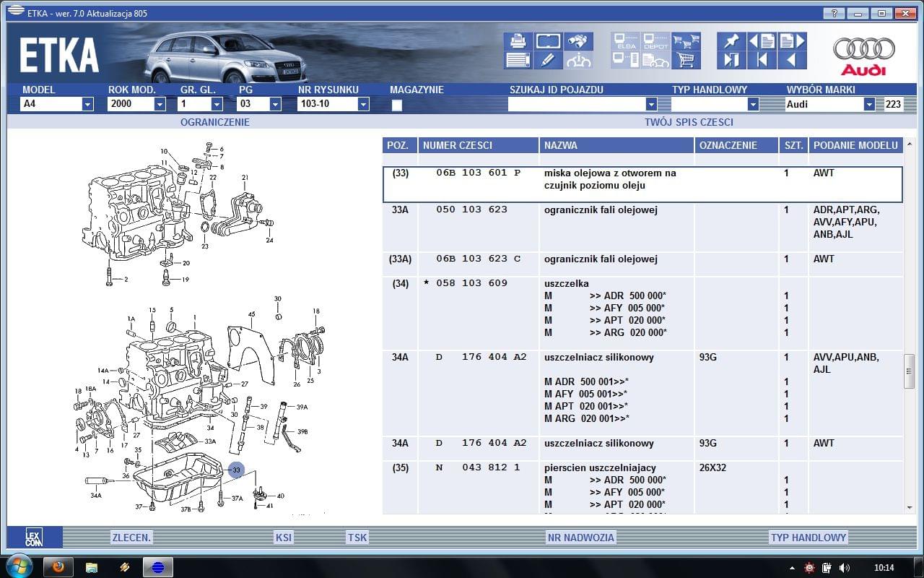The width and height of the screenshot is (924, 578).
Task: Open the SZUKAJ ID POJAZDU dropdown
Action: (582, 104)
